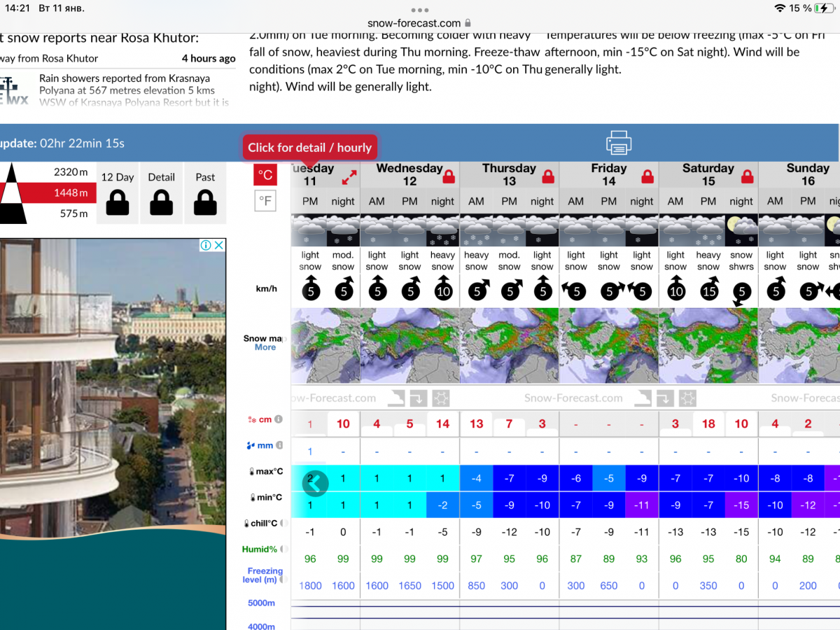Click the info icon next to mm

pyautogui.click(x=279, y=445)
